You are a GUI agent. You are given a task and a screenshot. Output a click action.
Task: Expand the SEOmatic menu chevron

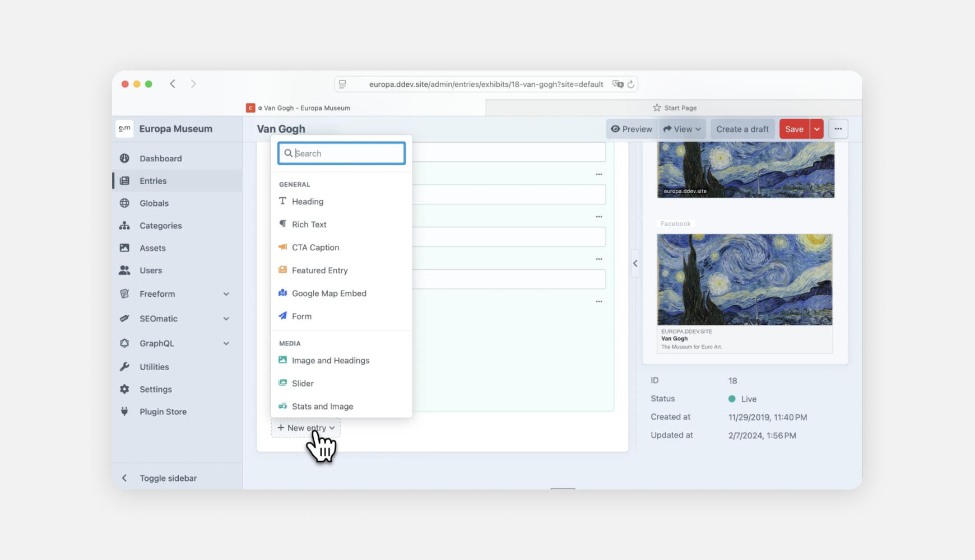click(x=226, y=318)
